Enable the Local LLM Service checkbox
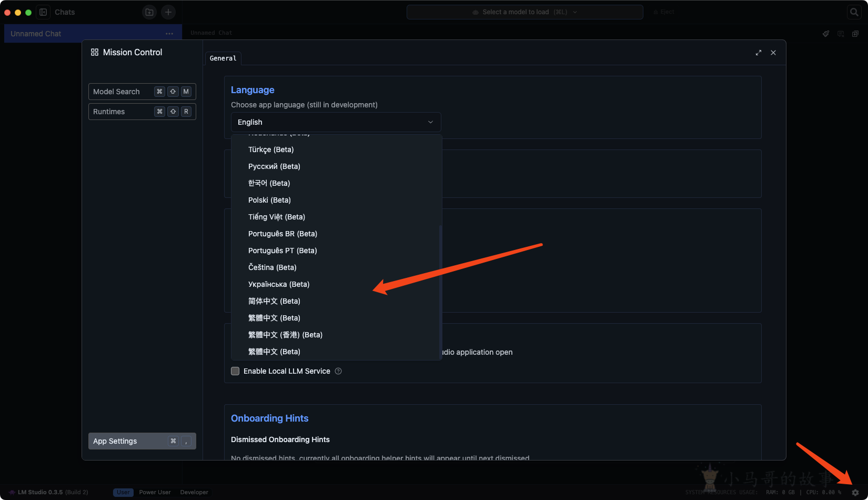This screenshot has width=868, height=500. click(235, 371)
